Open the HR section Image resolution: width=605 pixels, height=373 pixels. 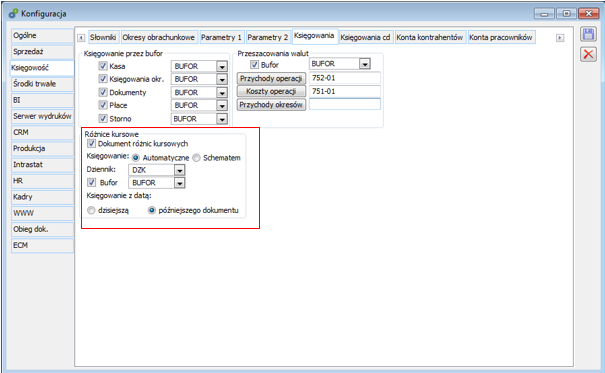point(42,181)
